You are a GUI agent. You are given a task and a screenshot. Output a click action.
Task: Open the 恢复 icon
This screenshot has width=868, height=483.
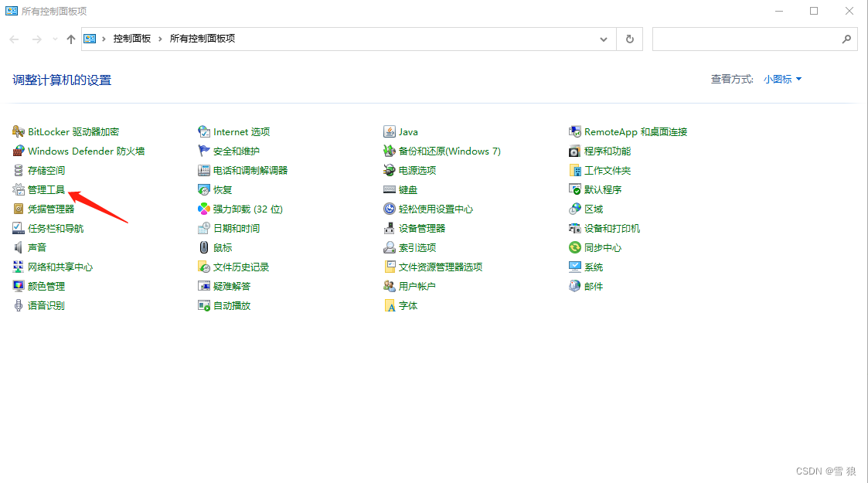point(204,190)
